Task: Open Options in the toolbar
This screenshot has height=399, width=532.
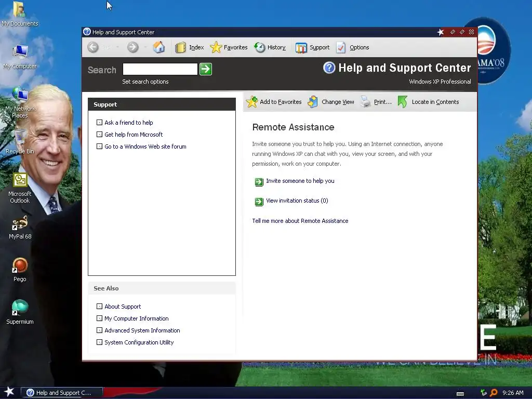Action: pos(353,47)
